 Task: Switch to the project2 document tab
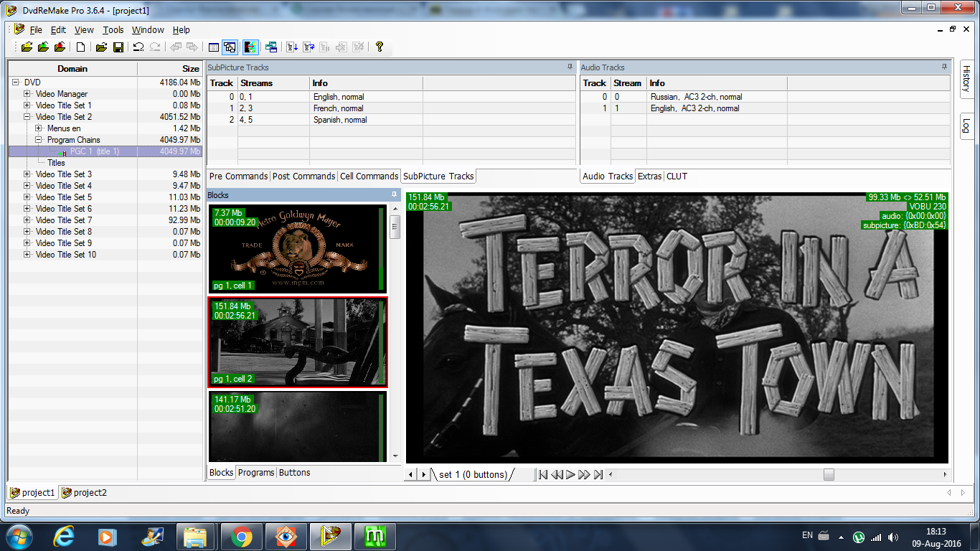[84, 493]
